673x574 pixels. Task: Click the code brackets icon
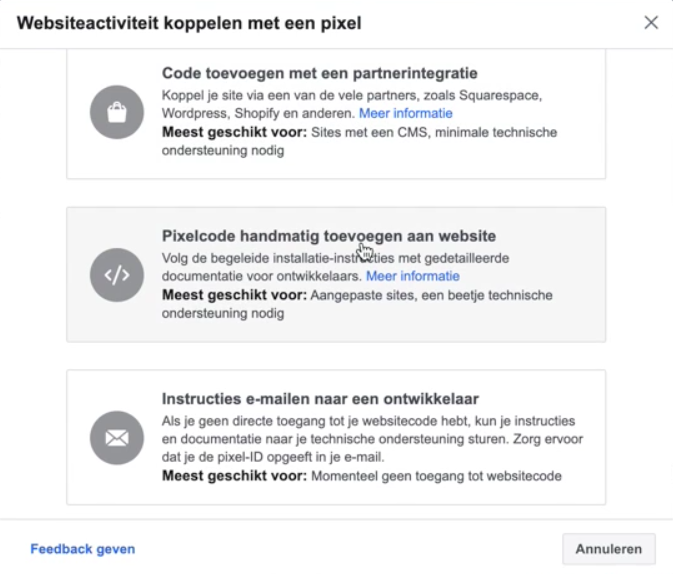117,275
